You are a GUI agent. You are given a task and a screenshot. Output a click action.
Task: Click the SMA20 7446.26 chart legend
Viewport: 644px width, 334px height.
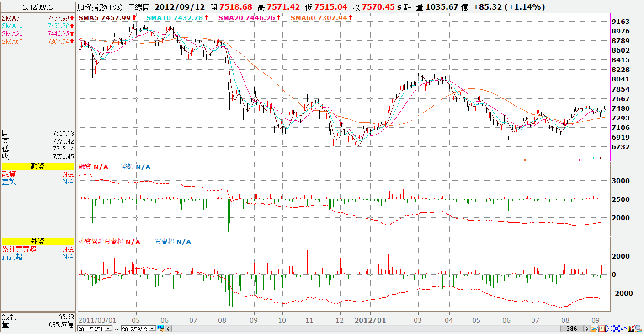pyautogui.click(x=250, y=17)
